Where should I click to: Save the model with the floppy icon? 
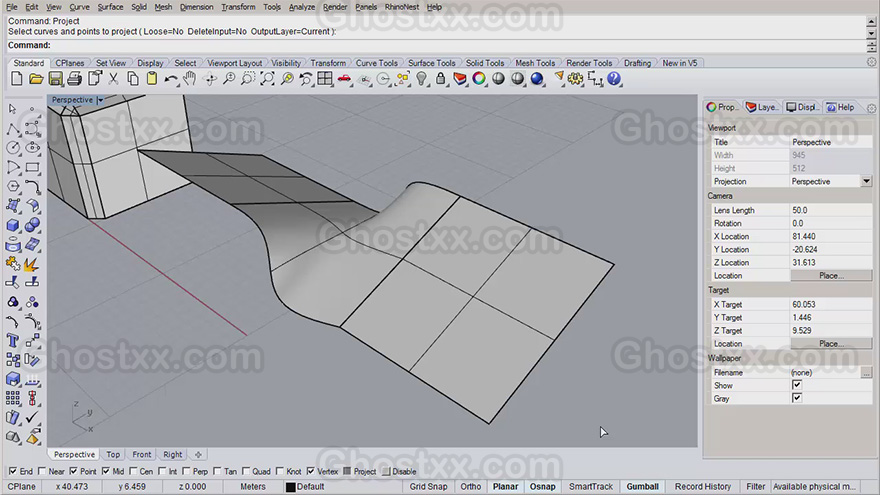coord(55,79)
